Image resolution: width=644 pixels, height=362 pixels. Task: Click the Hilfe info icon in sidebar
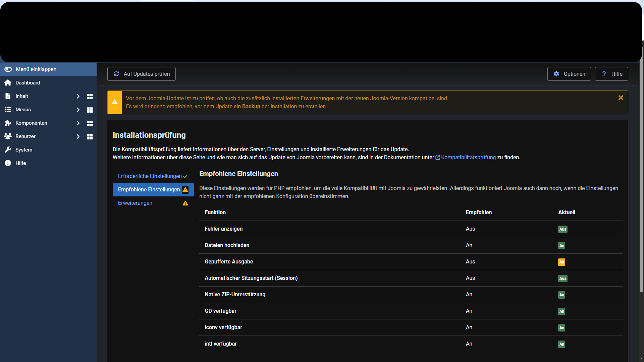[x=8, y=163]
